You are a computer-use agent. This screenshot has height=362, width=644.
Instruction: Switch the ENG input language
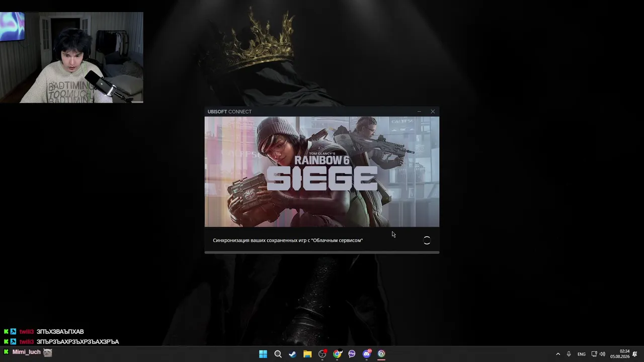582,354
